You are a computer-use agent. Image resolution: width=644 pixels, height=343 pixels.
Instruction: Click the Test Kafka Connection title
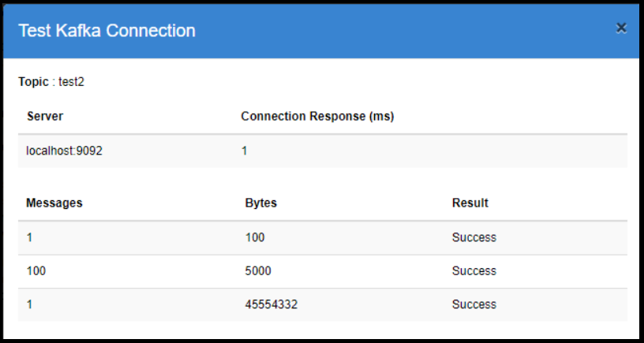[x=107, y=31]
